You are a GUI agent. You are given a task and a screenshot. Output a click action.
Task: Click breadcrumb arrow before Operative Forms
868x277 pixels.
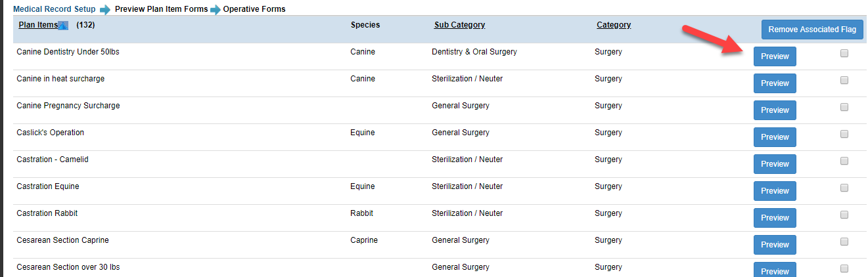point(216,10)
